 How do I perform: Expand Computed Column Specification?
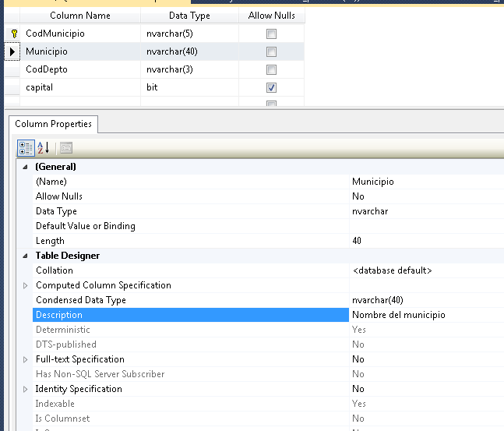point(26,285)
